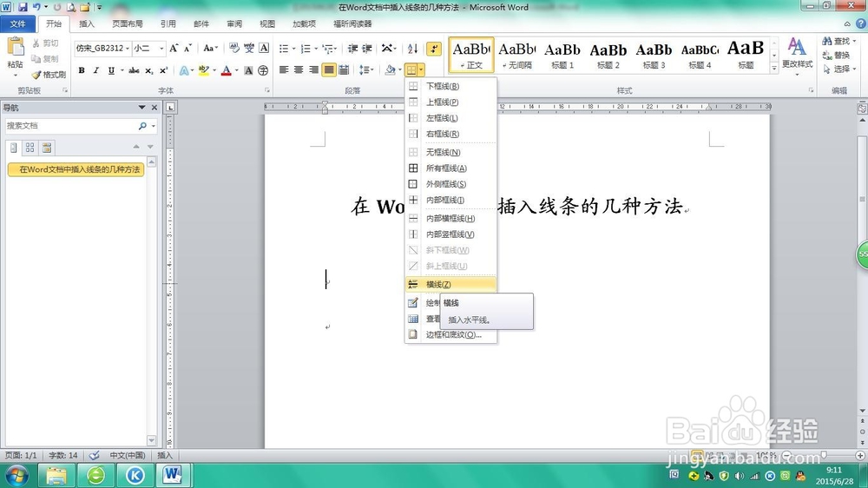Decrease the paragraph indent
The width and height of the screenshot is (868, 488).
click(x=352, y=49)
